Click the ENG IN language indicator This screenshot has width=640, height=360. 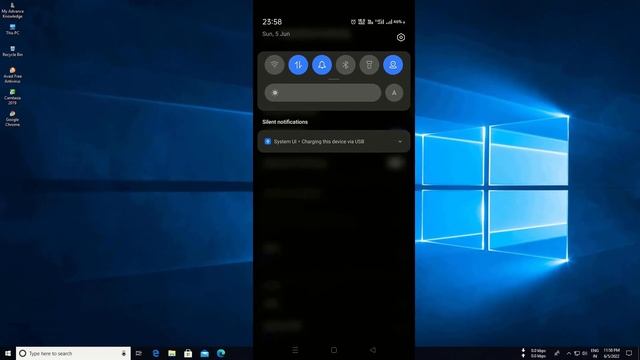click(x=595, y=353)
